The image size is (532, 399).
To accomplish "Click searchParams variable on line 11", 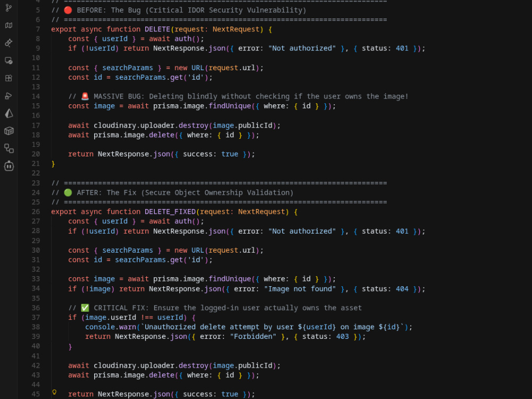I will pyautogui.click(x=128, y=68).
